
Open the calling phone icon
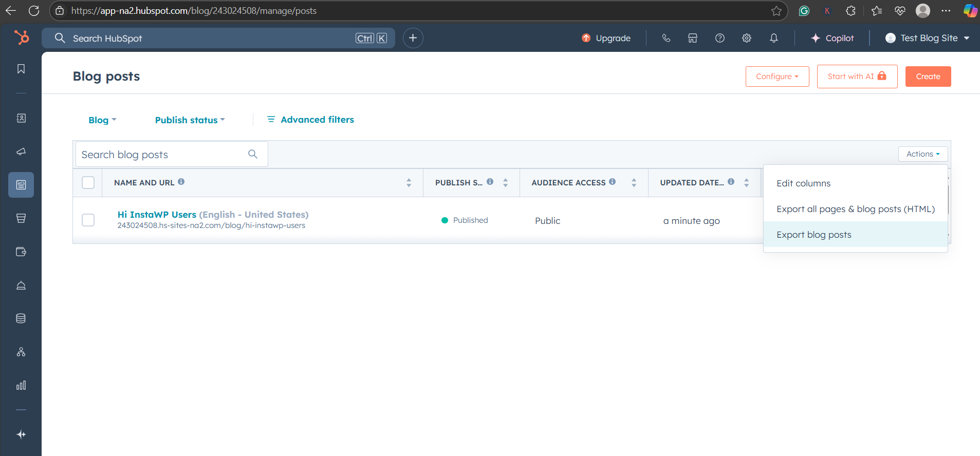click(666, 38)
